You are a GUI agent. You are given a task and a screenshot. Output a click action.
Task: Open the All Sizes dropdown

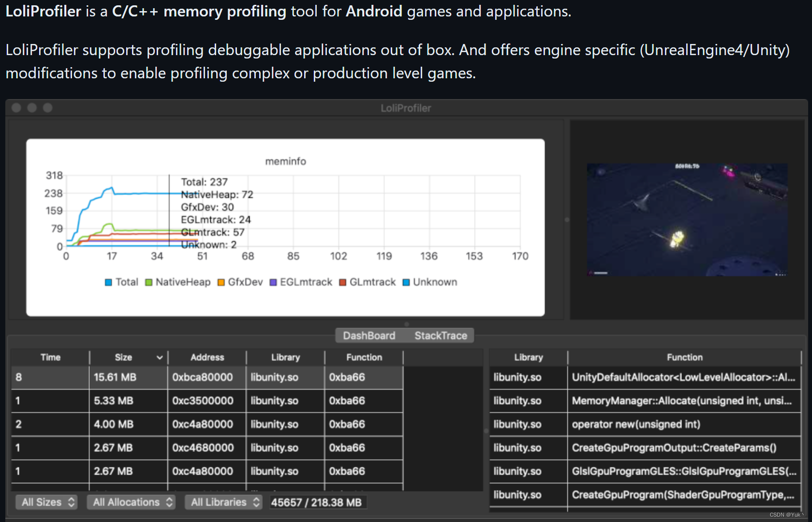tap(46, 502)
